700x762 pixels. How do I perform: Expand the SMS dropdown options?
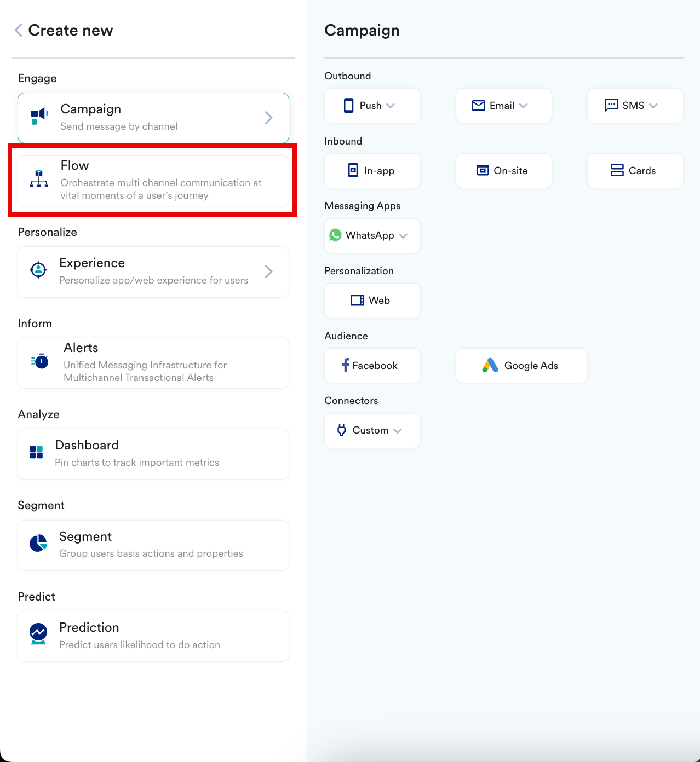653,106
